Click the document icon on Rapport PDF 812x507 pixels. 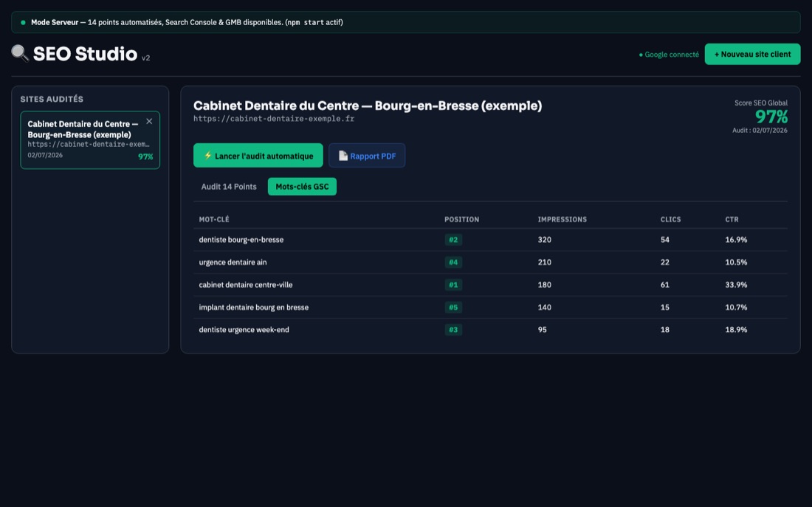click(343, 156)
